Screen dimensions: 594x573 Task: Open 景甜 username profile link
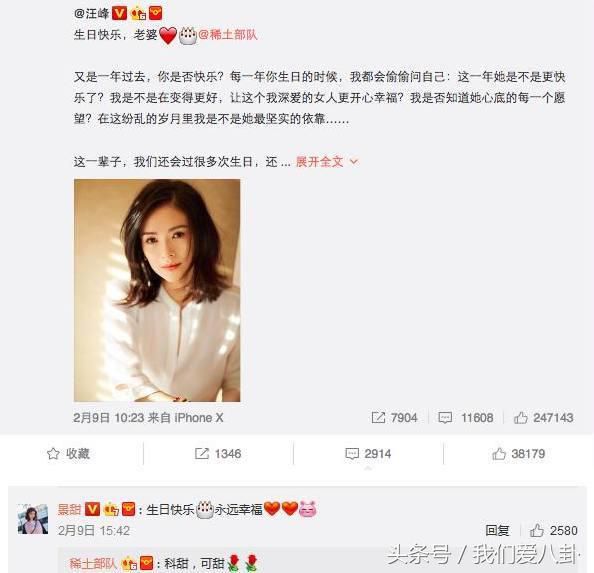tap(69, 509)
